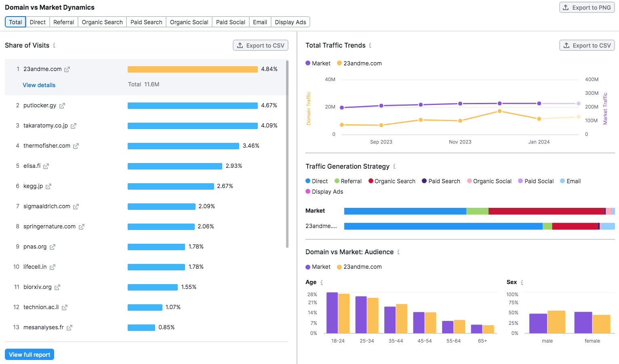
Task: Open external link icon next to pnas.org
Action: 53,247
